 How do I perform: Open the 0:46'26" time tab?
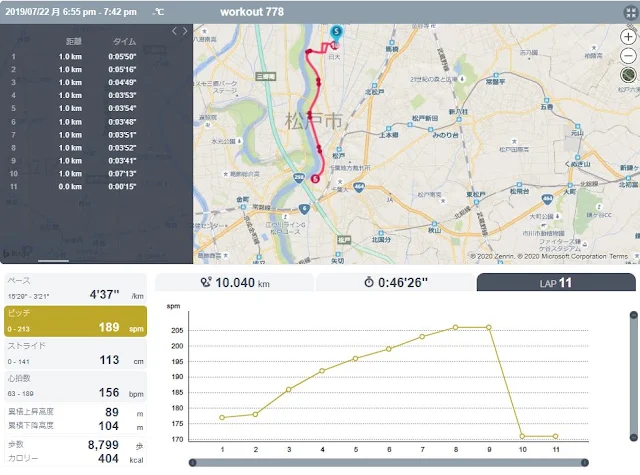coord(395,282)
